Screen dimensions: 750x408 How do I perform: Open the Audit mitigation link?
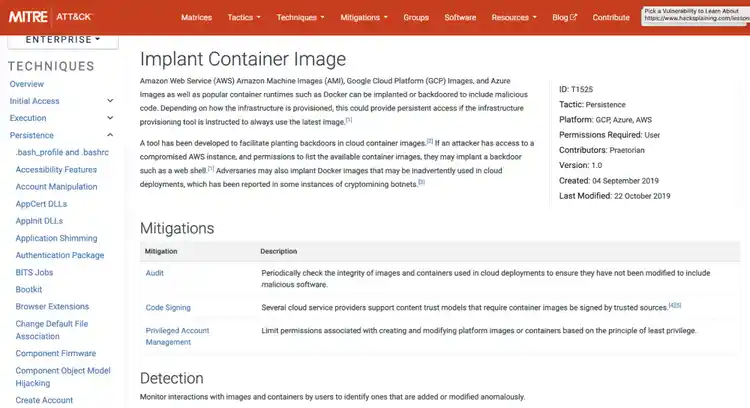[x=155, y=273]
